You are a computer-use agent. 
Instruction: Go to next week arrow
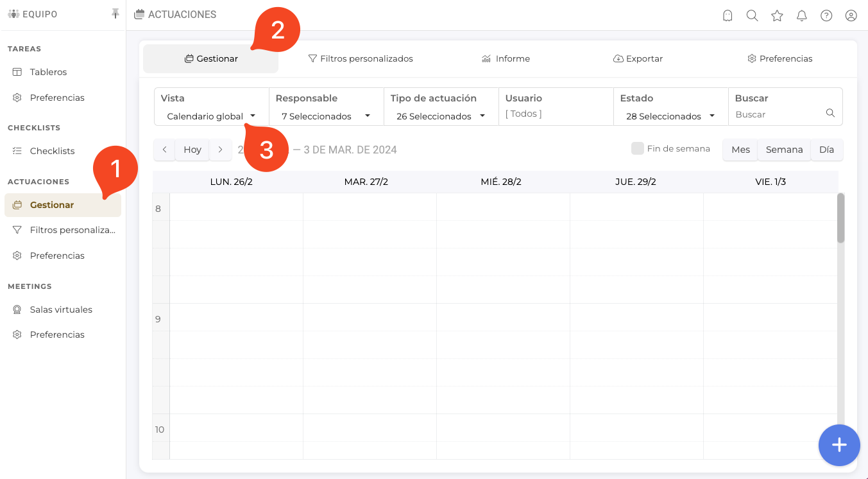(220, 150)
